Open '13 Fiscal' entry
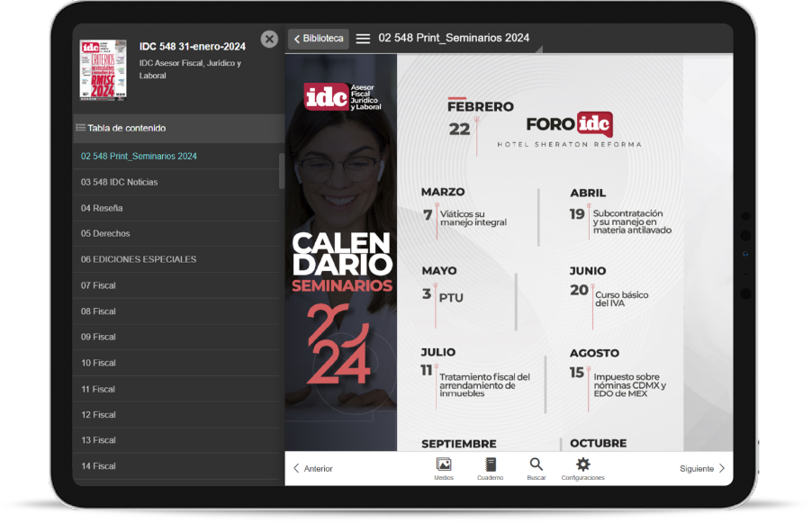The height and width of the screenshot is (523, 812). [x=176, y=439]
